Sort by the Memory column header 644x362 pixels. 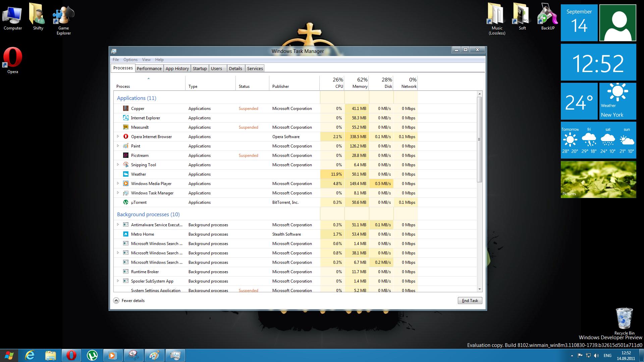point(357,83)
